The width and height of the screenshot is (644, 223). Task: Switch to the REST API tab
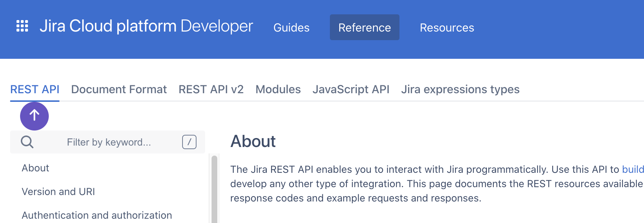[x=35, y=89]
